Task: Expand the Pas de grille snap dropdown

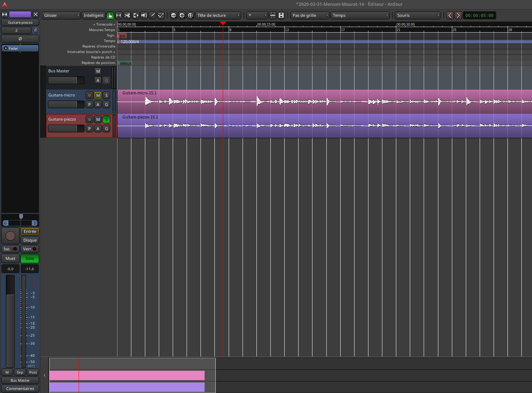Action: tap(310, 15)
